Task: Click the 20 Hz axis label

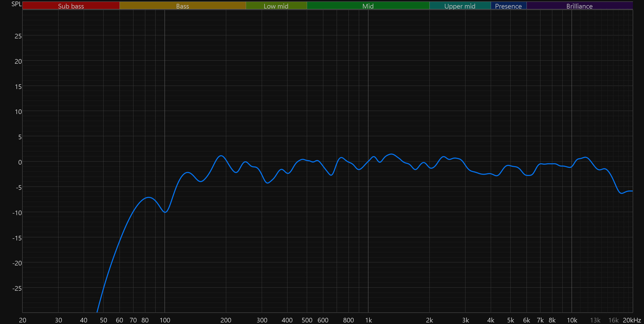Action: (x=23, y=320)
